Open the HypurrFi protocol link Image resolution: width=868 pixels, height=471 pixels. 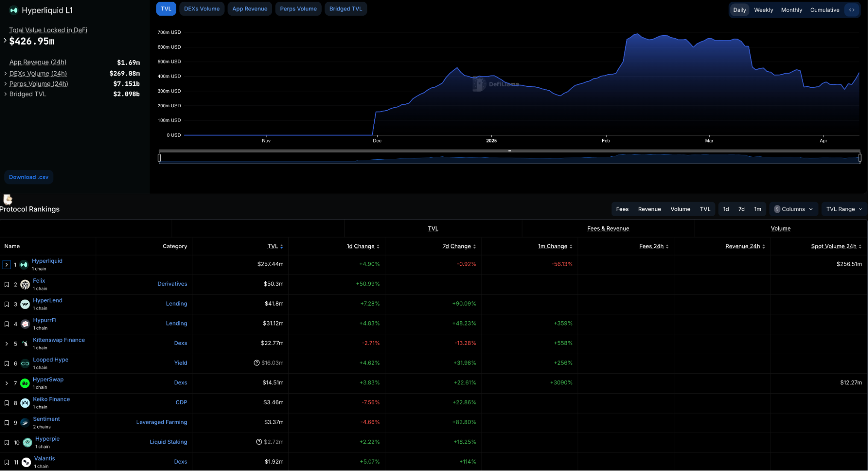pyautogui.click(x=44, y=320)
